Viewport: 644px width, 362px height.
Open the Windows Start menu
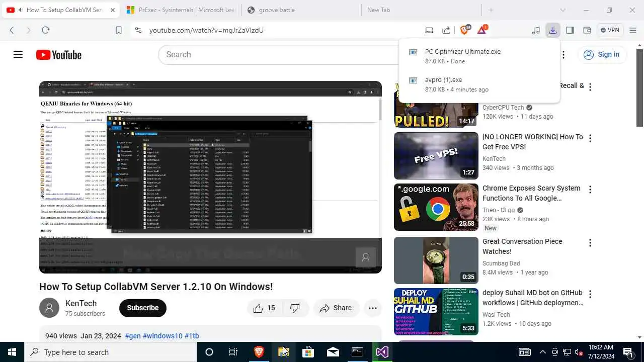tap(12, 352)
